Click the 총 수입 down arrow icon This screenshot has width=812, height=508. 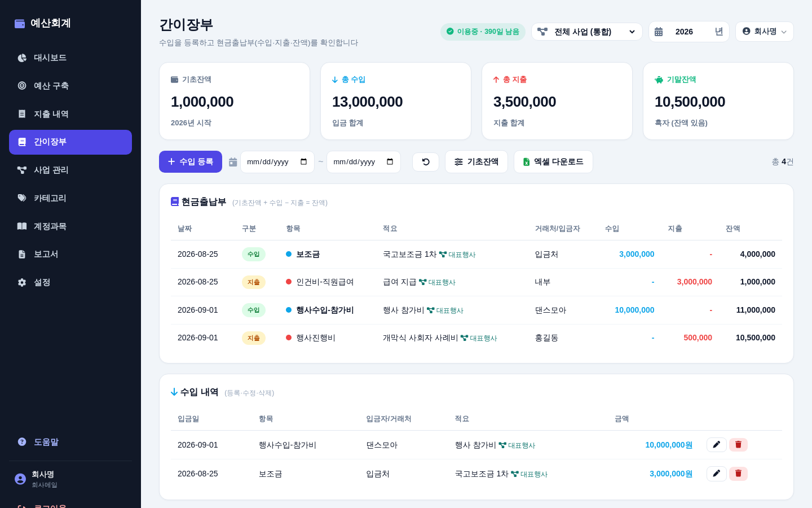click(x=335, y=80)
